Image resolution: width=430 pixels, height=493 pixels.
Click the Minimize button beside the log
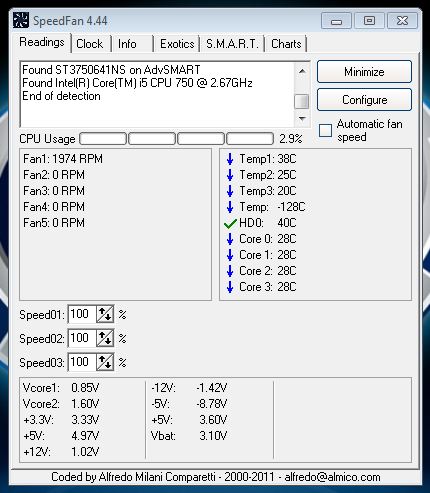364,72
